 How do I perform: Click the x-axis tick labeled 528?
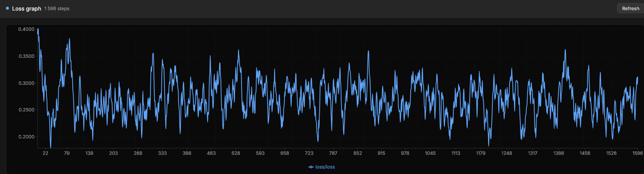pos(236,153)
